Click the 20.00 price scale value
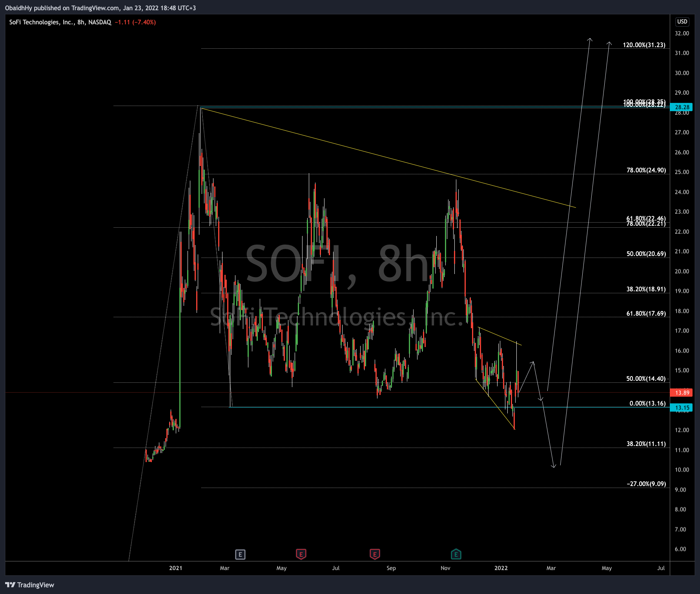700x594 pixels. coord(682,271)
